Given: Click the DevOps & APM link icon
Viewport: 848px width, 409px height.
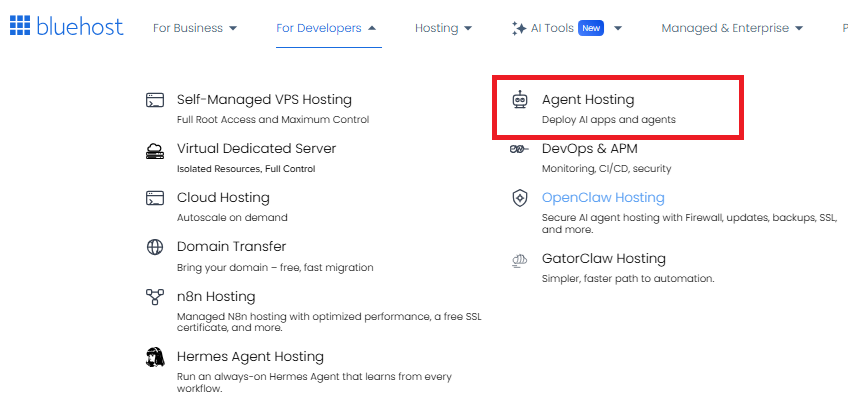Looking at the screenshot, I should pyautogui.click(x=519, y=149).
